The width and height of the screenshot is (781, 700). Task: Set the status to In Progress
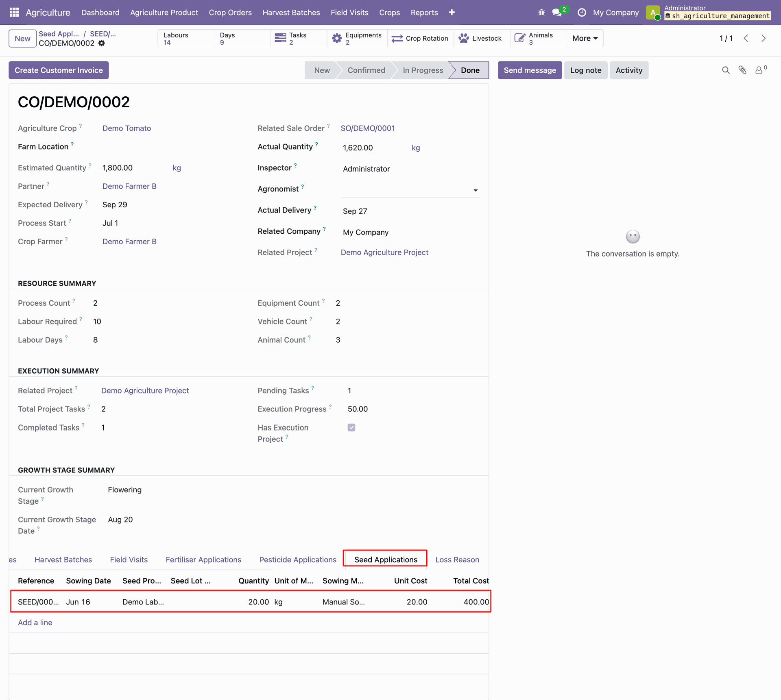tap(423, 70)
